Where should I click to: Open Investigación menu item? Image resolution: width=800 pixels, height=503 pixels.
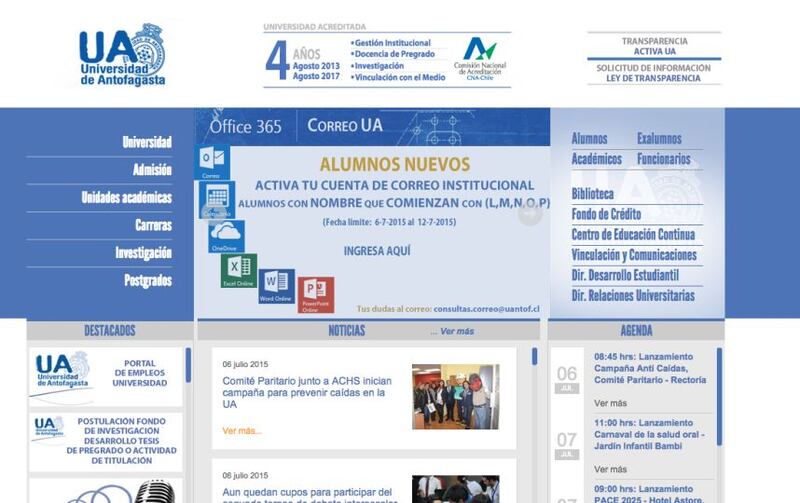[143, 253]
